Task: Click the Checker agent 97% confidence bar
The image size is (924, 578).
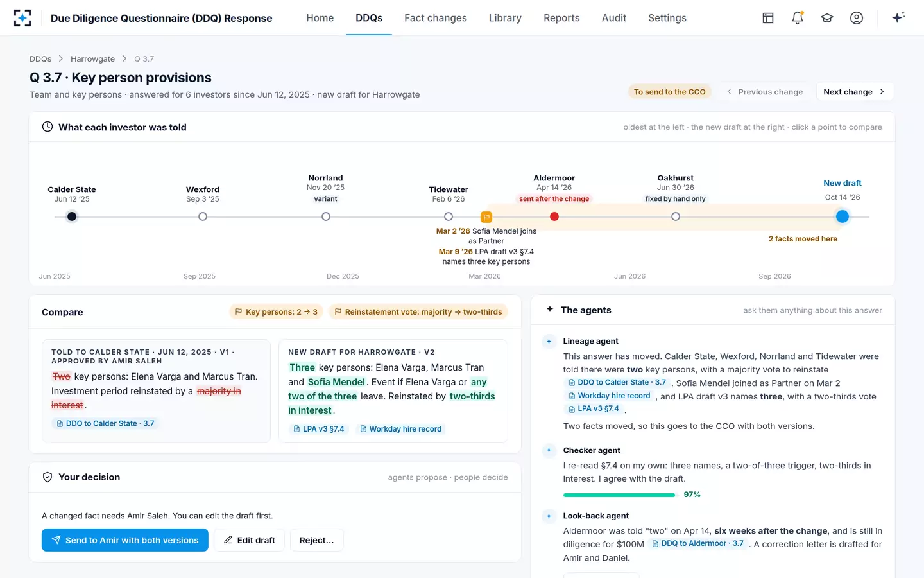Action: coord(619,495)
